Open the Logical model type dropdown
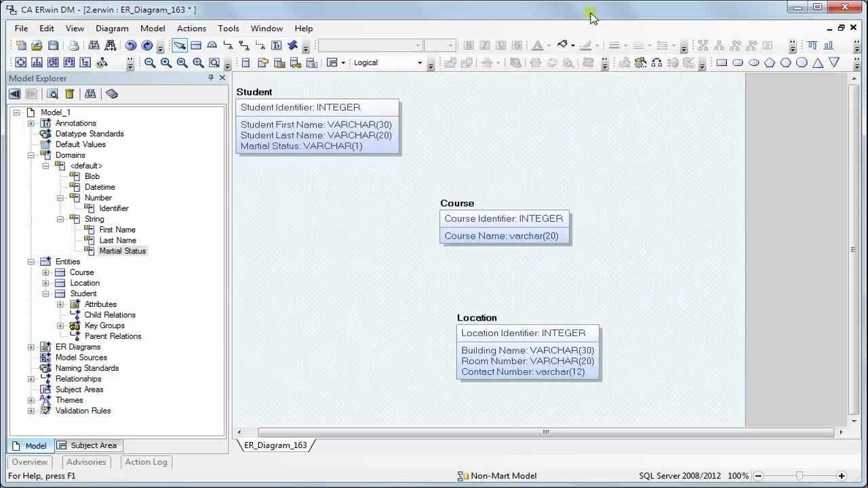 pos(420,62)
